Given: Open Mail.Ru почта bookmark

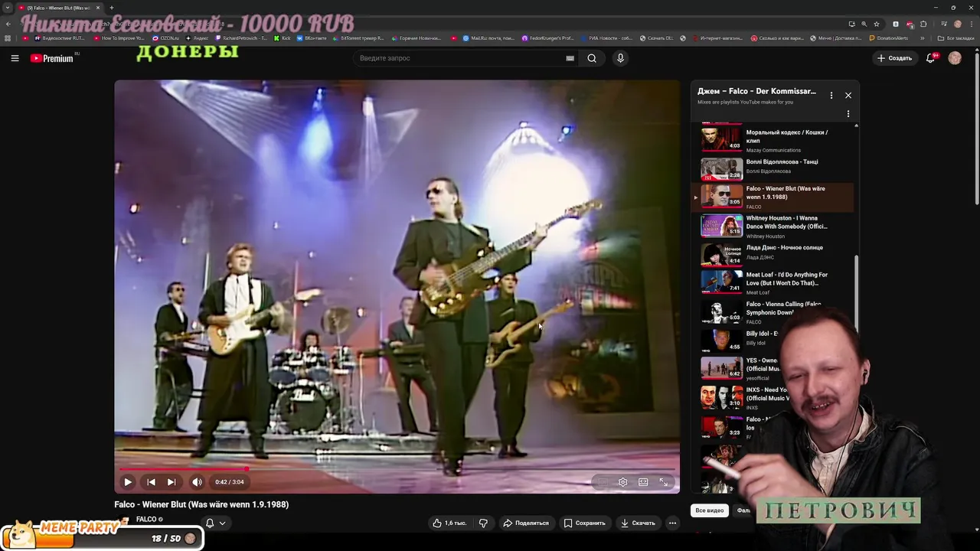Looking at the screenshot, I should click(488, 37).
